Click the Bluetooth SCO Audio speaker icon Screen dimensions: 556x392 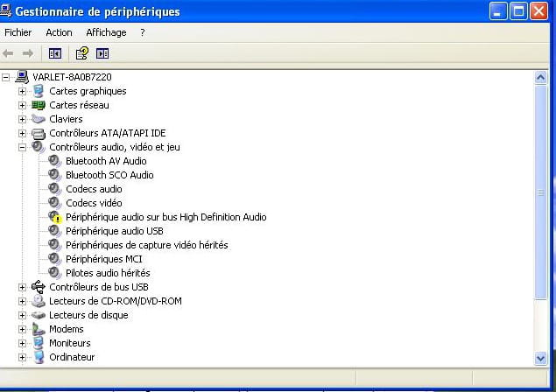point(54,175)
